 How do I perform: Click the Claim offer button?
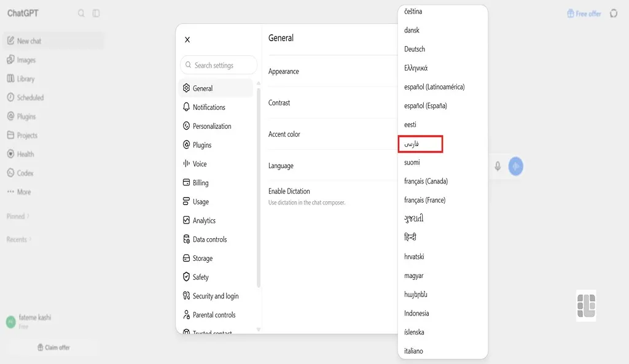click(x=54, y=347)
